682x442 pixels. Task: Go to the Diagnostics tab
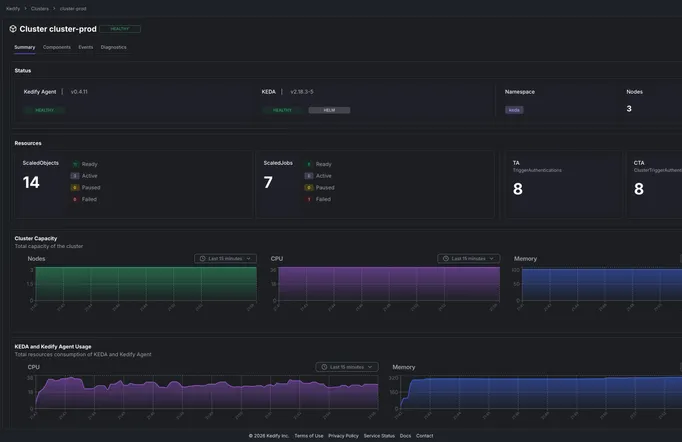[x=114, y=47]
